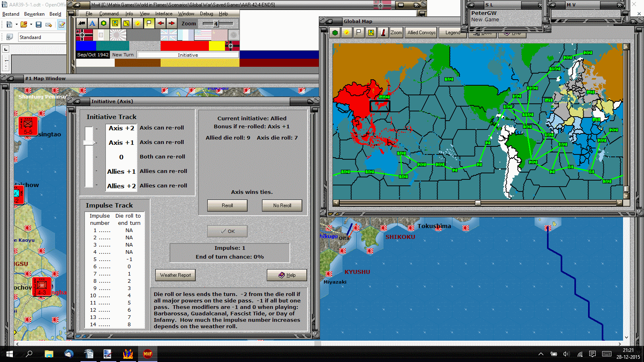Click the Axis +2 entry on Initiative Track
644x362 pixels.
coord(121,128)
